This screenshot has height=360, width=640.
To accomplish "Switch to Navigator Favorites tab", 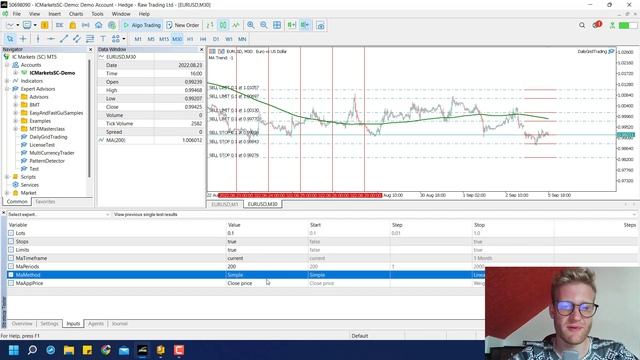I will pos(45,202).
